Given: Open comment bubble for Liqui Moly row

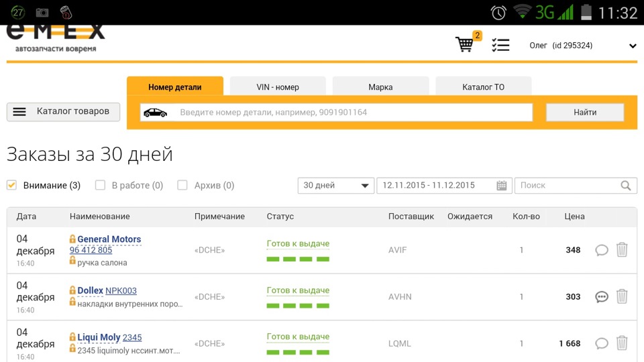Looking at the screenshot, I should point(602,343).
